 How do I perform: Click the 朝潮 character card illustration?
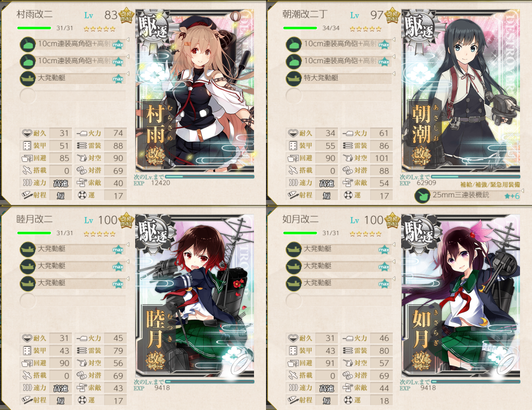[x=461, y=91]
